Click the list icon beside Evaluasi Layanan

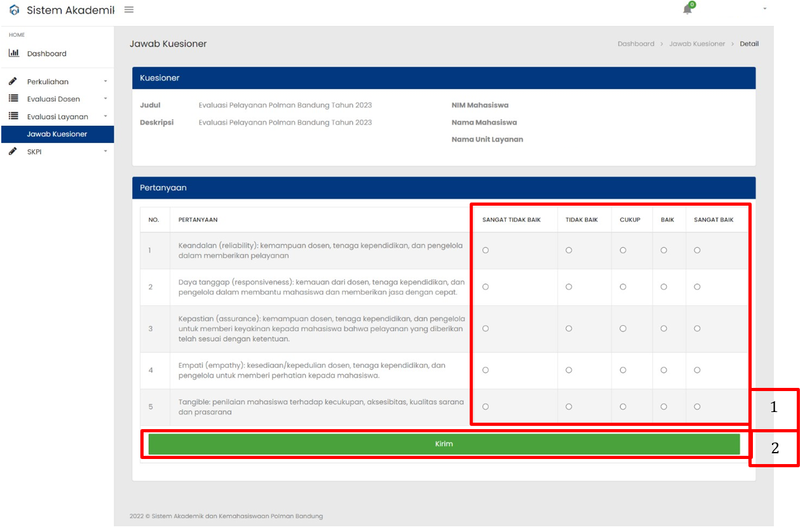(x=13, y=117)
